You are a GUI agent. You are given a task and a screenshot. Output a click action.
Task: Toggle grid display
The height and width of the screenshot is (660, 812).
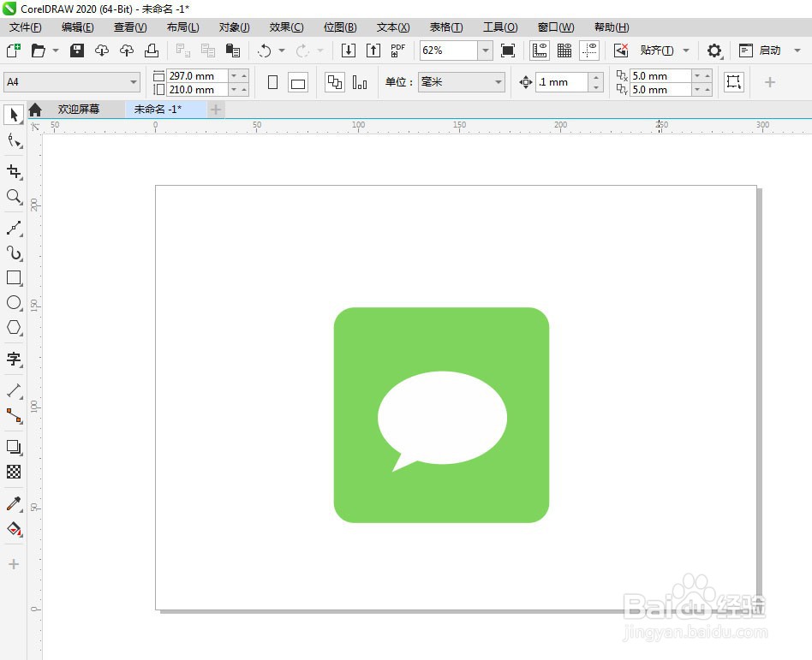[564, 51]
